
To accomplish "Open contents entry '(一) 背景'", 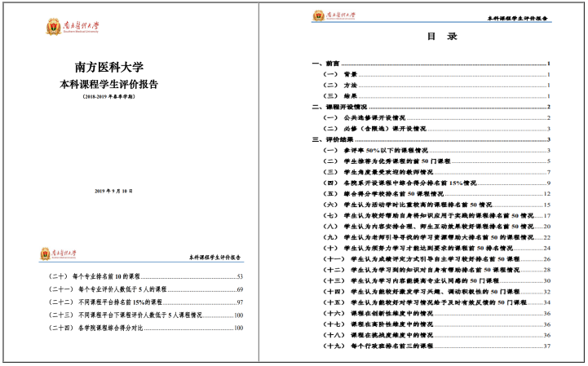I will pyautogui.click(x=436, y=75).
